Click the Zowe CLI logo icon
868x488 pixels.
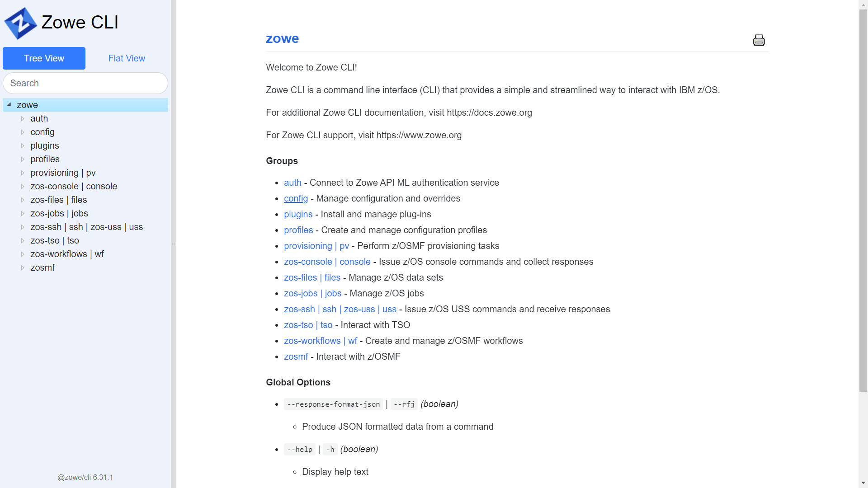(x=20, y=23)
